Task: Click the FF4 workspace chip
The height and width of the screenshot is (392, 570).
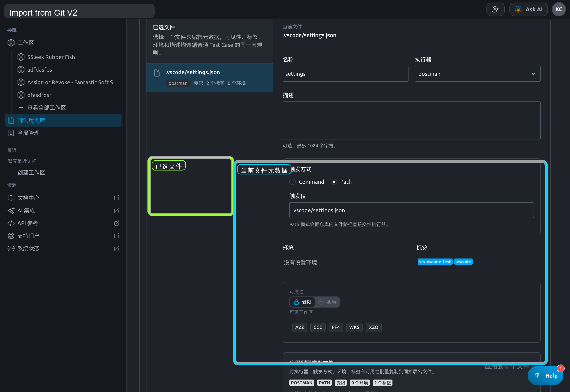Action: pos(335,327)
